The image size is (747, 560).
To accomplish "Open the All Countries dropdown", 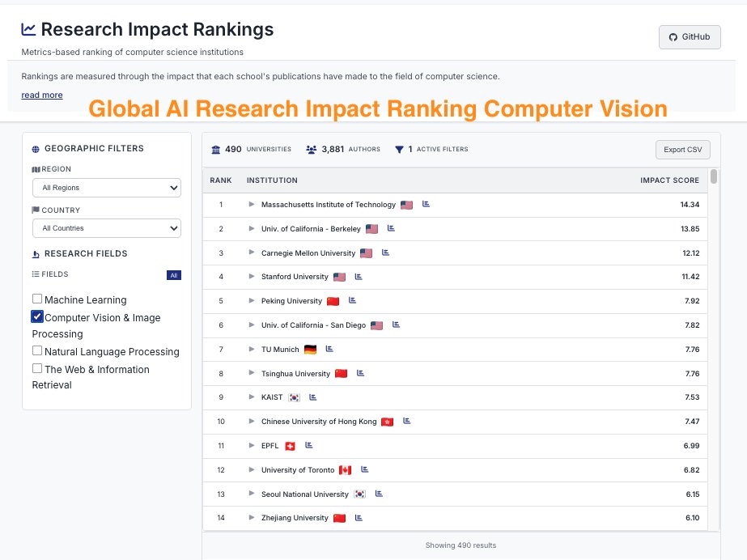I will pyautogui.click(x=106, y=227).
